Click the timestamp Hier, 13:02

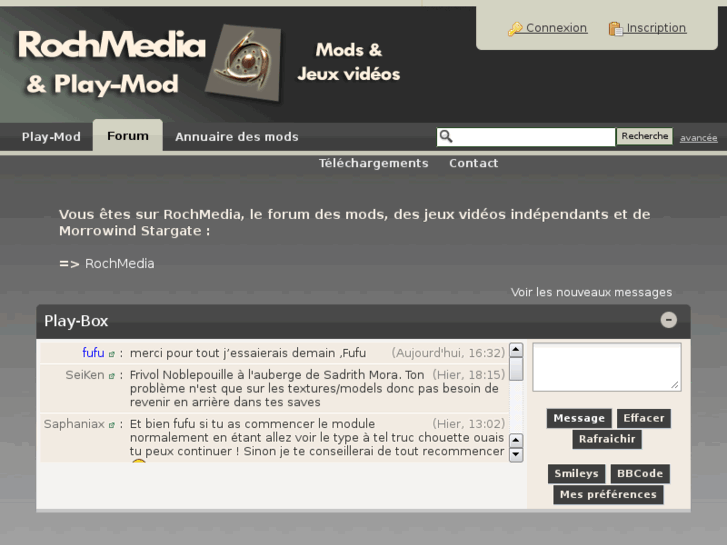(x=469, y=424)
